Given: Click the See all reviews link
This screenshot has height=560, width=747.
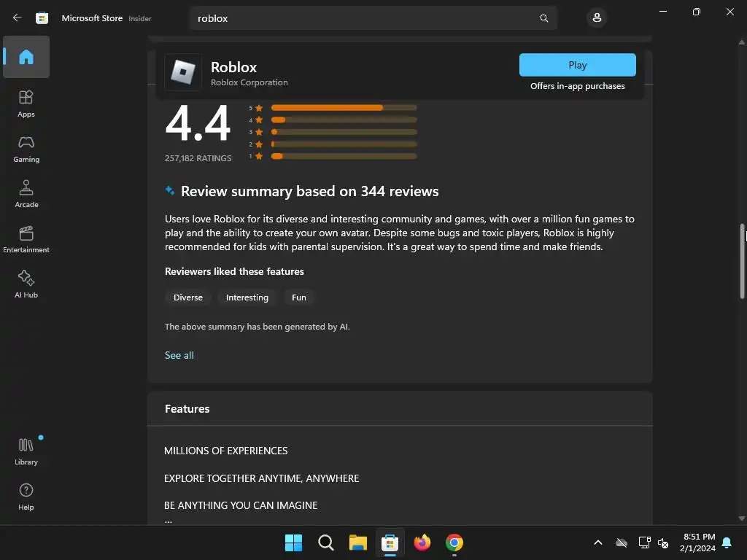Looking at the screenshot, I should coord(179,355).
